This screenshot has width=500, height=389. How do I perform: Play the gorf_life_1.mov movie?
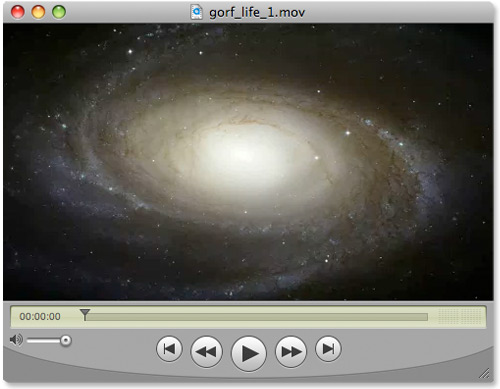click(x=249, y=353)
